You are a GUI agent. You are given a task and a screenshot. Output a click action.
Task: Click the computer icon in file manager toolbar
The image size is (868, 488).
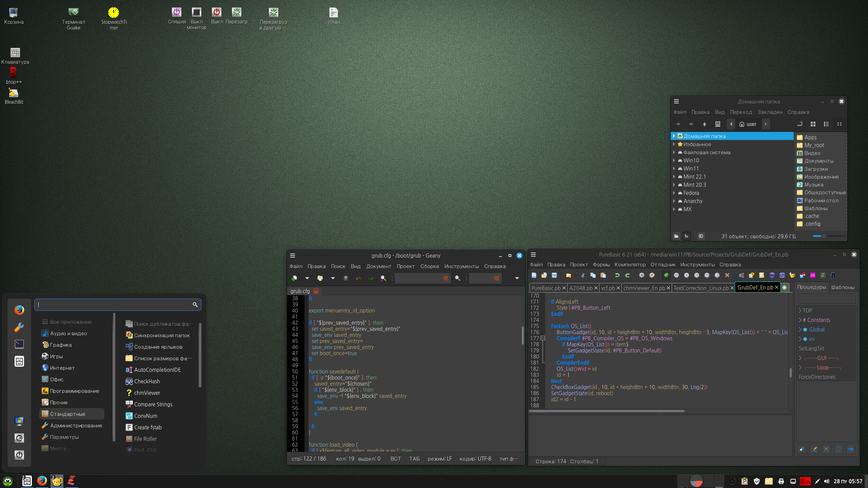[718, 124]
